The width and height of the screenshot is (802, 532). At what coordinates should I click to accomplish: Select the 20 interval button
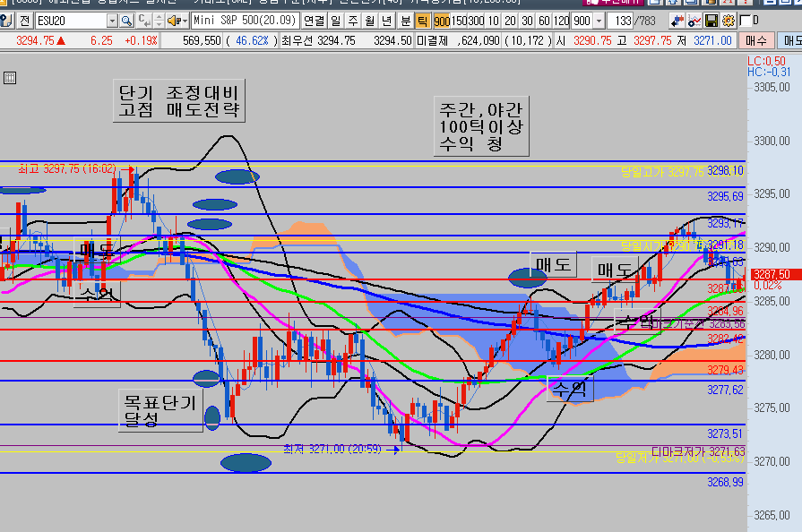510,21
